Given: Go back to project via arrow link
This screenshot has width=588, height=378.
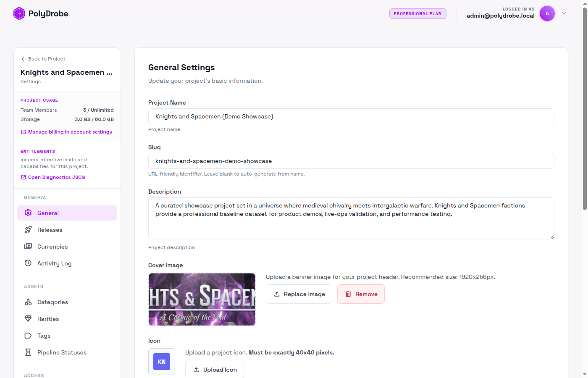Looking at the screenshot, I should click(43, 59).
